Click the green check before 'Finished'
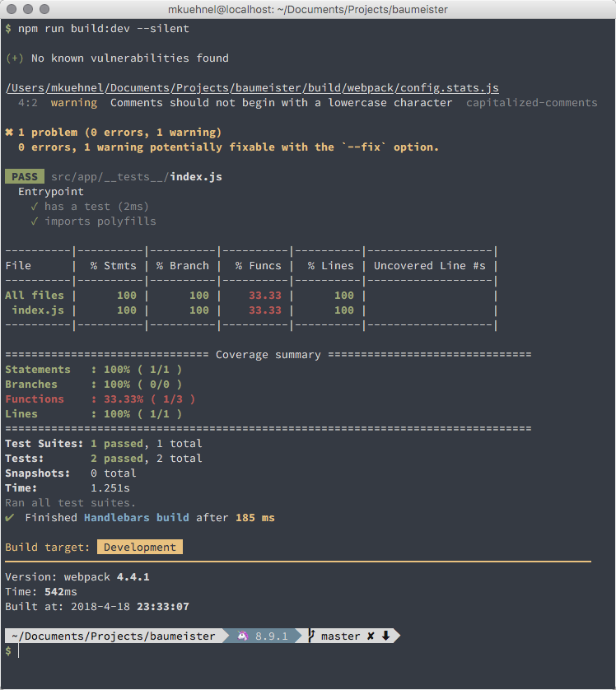Screen dimensions: 616x690 point(10,517)
